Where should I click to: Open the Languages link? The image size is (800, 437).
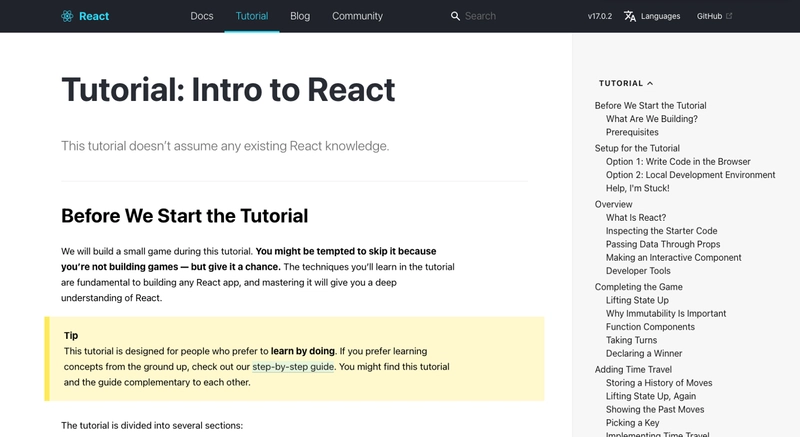(660, 16)
